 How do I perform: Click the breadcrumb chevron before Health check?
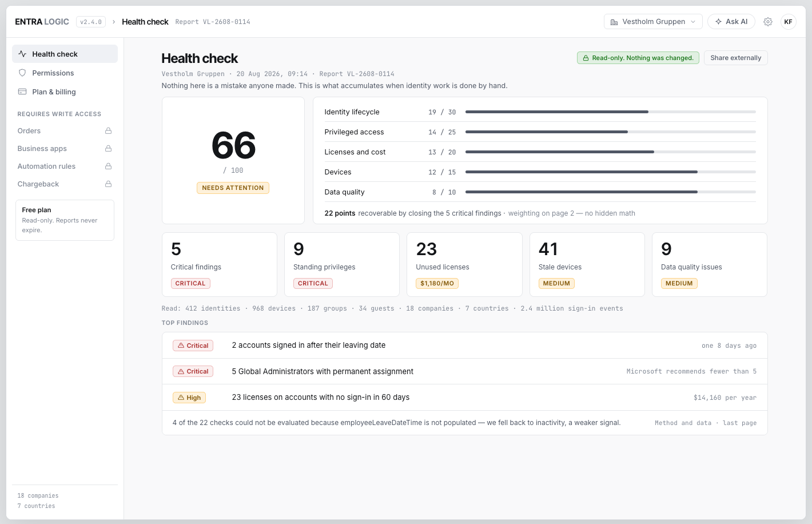pyautogui.click(x=114, y=22)
